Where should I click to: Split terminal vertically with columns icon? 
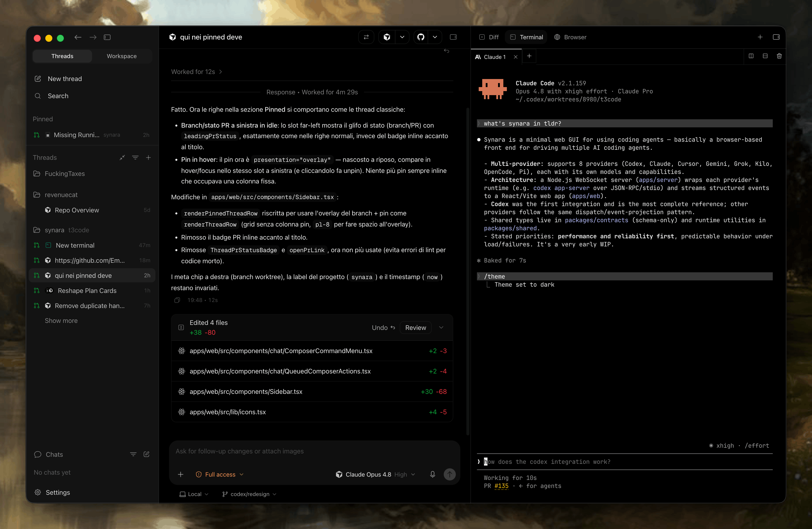(751, 56)
